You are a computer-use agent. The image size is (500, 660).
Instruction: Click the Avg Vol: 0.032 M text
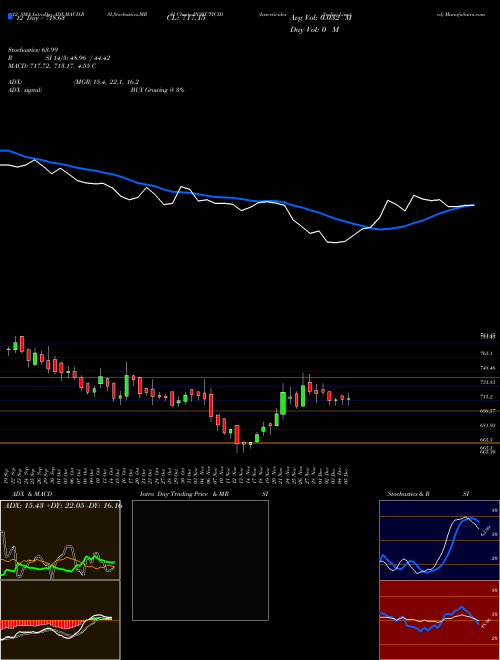321,18
